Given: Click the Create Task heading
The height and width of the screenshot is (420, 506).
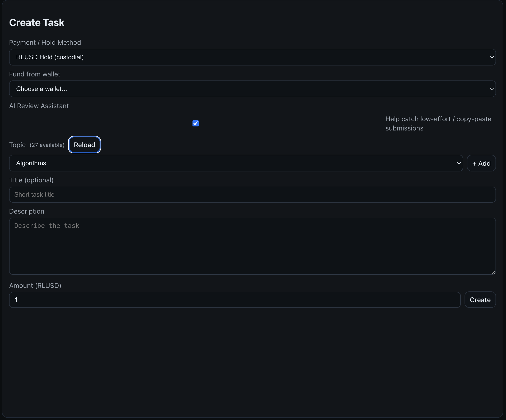Looking at the screenshot, I should [37, 23].
